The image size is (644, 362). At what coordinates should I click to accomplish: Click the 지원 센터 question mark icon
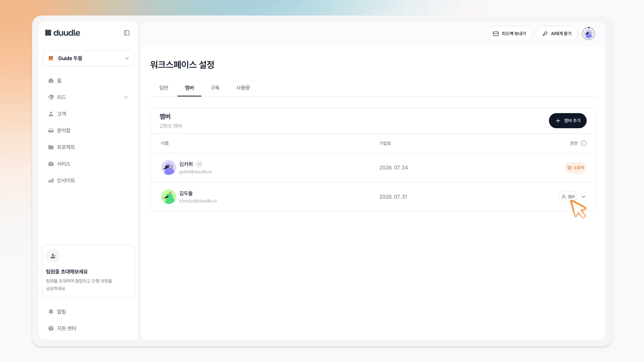[x=51, y=328]
